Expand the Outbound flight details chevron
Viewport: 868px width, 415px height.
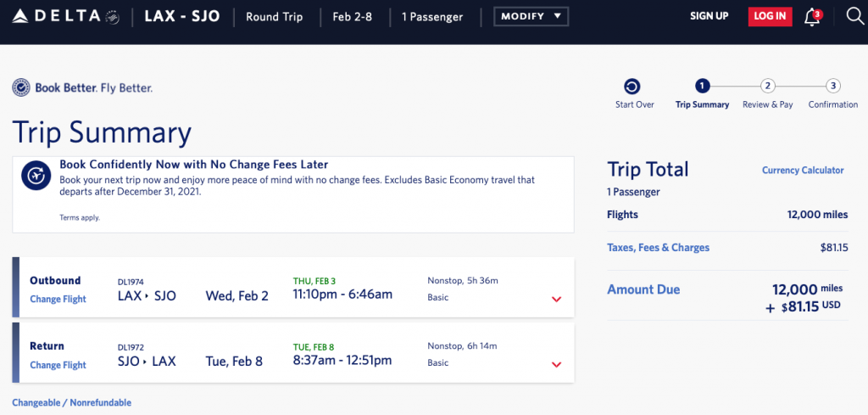pyautogui.click(x=557, y=299)
